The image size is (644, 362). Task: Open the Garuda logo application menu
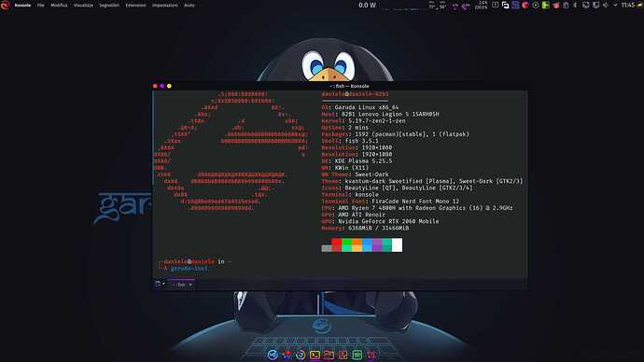(x=5, y=5)
